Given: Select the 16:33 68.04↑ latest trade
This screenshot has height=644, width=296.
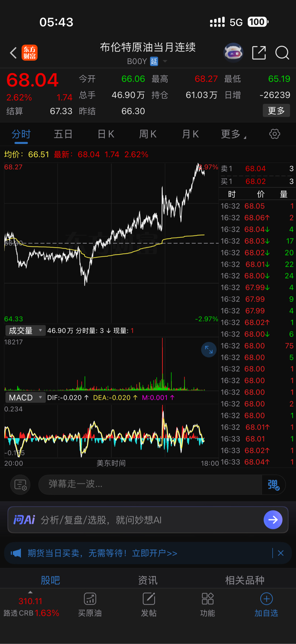Looking at the screenshot, I should 257,462.
